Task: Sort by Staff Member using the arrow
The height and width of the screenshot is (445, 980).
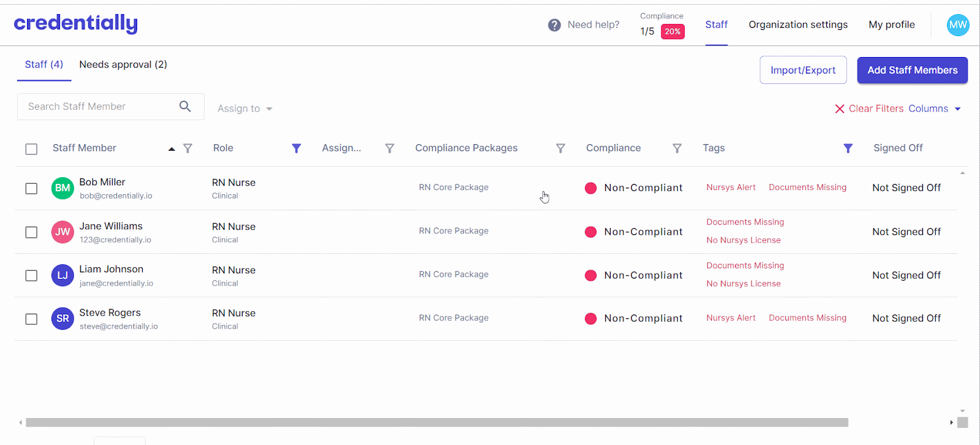Action: [171, 149]
